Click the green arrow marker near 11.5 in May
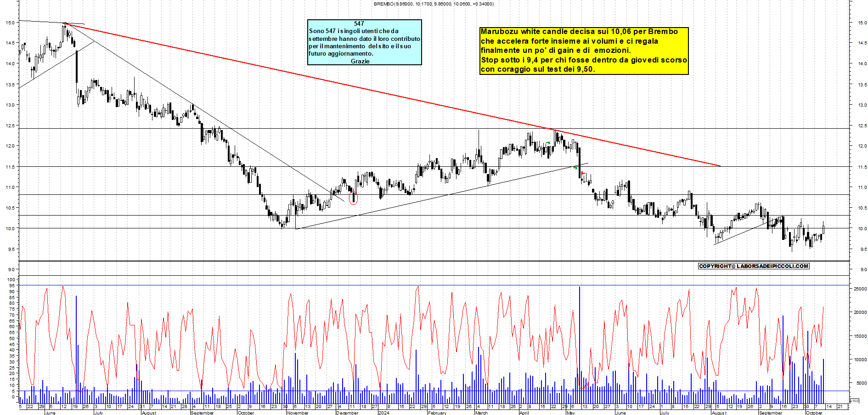868x415 pixels. (575, 168)
